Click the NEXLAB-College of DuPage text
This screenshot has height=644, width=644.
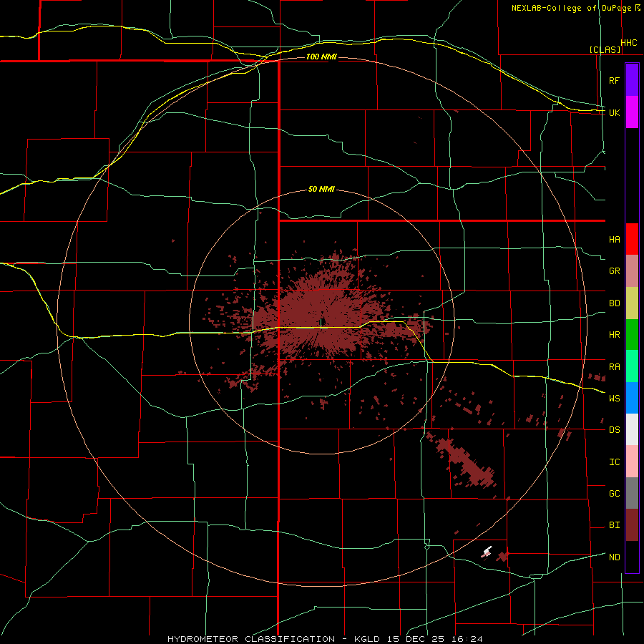click(x=572, y=8)
